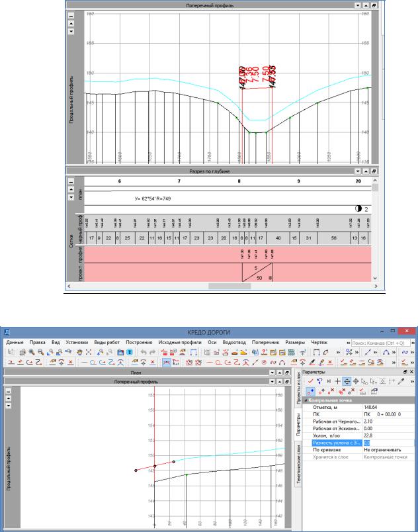Open the Виды работ menu
The height and width of the screenshot is (532, 418).
(106, 342)
